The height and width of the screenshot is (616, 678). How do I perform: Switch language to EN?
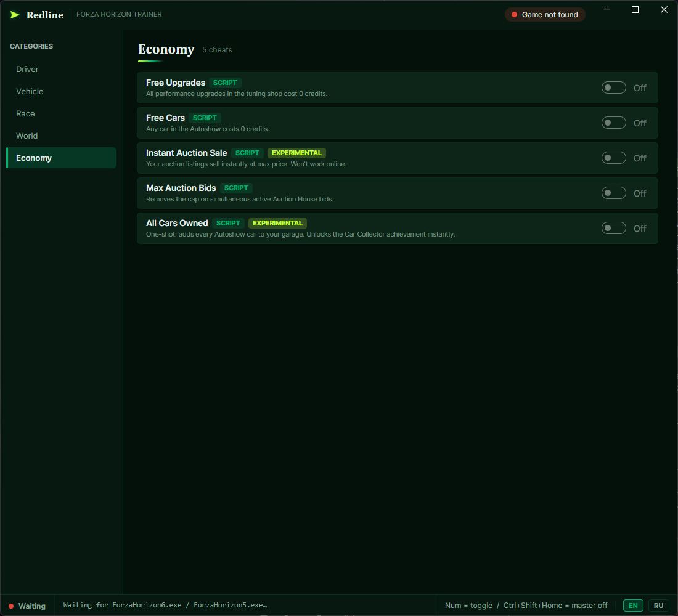[x=632, y=605]
